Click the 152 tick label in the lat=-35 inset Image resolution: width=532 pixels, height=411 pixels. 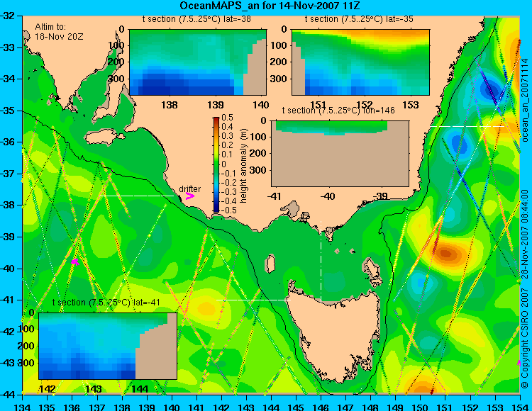pos(365,105)
